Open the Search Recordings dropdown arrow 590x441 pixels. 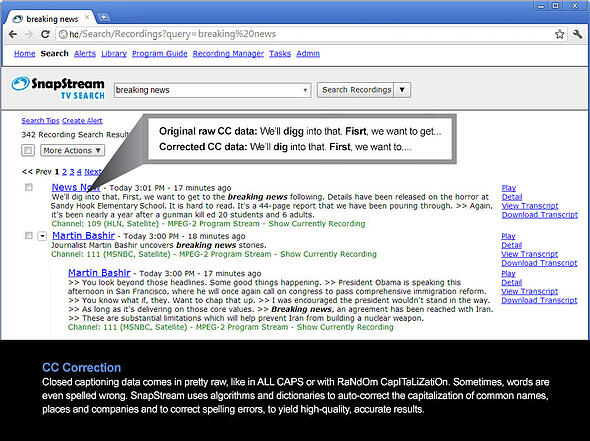(402, 90)
